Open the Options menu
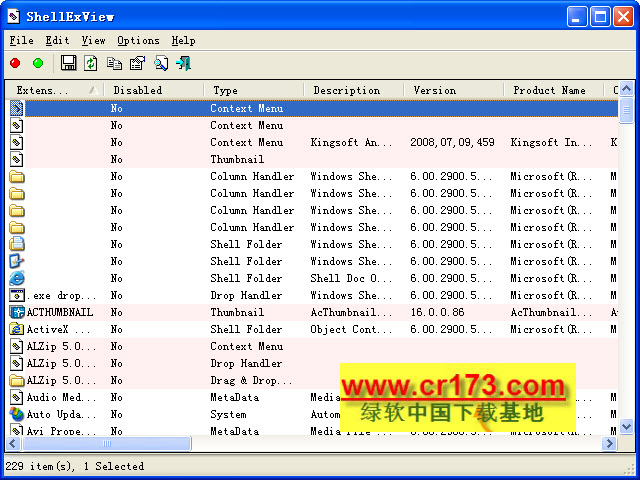 pyautogui.click(x=138, y=40)
